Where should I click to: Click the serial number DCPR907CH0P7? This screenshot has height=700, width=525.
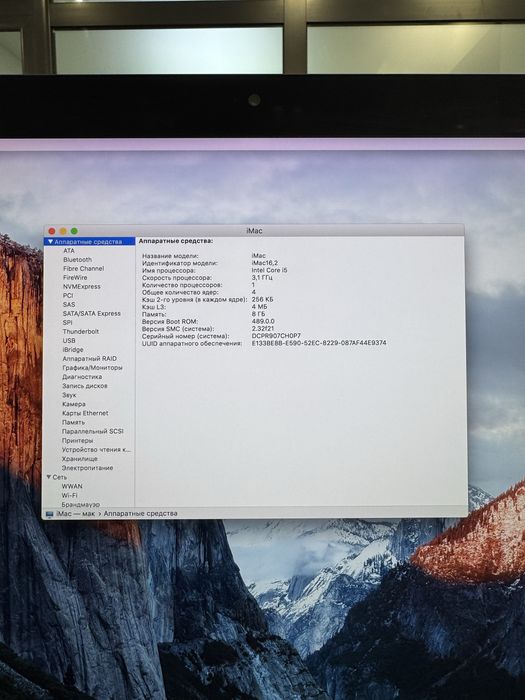click(x=276, y=336)
